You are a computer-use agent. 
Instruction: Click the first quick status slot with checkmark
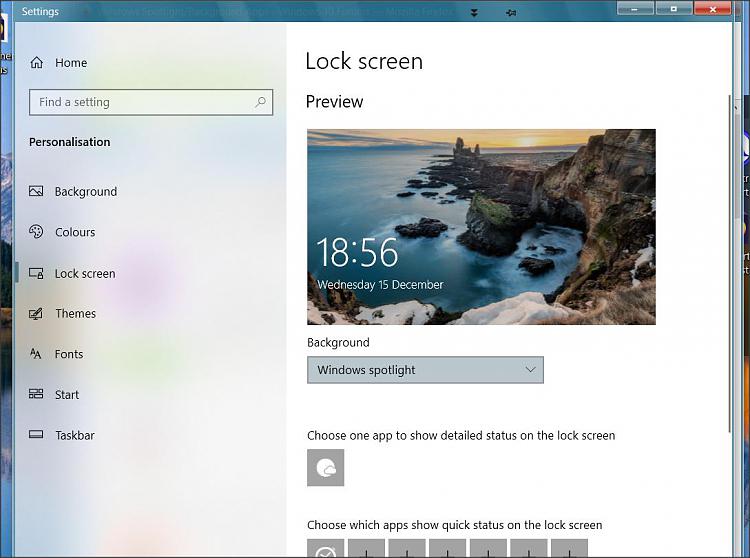(326, 549)
